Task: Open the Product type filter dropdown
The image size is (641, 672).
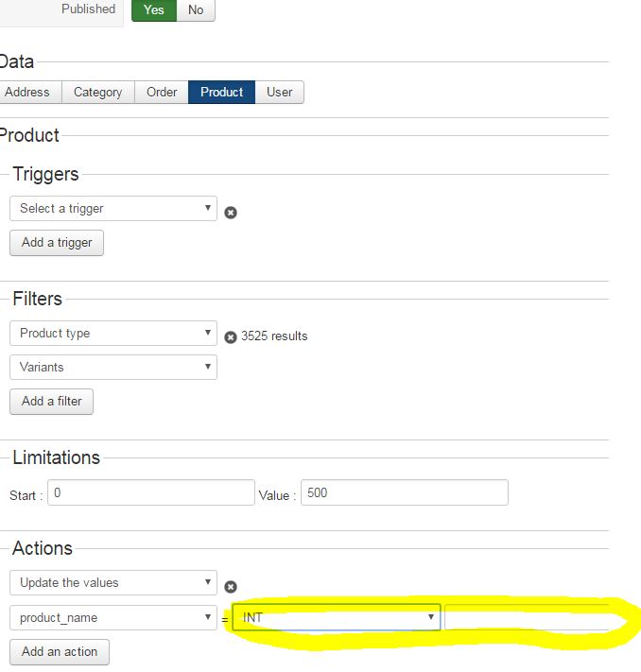Action: point(113,333)
